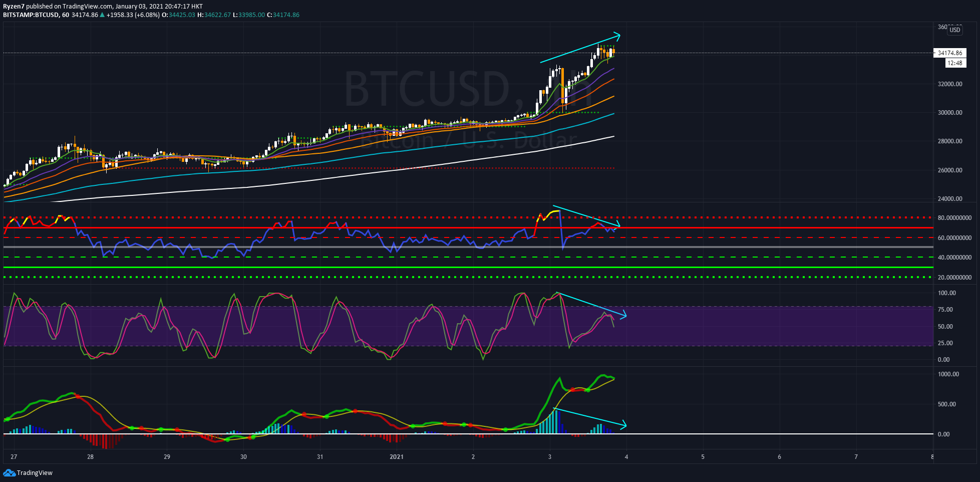This screenshot has width=980, height=482.
Task: Click the date label 4 on time axis
Action: (x=626, y=457)
